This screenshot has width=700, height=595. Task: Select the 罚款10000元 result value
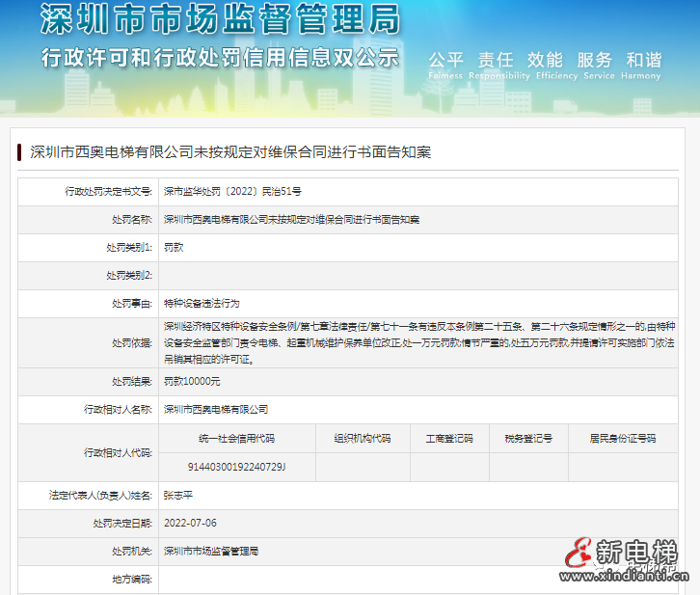click(x=192, y=381)
